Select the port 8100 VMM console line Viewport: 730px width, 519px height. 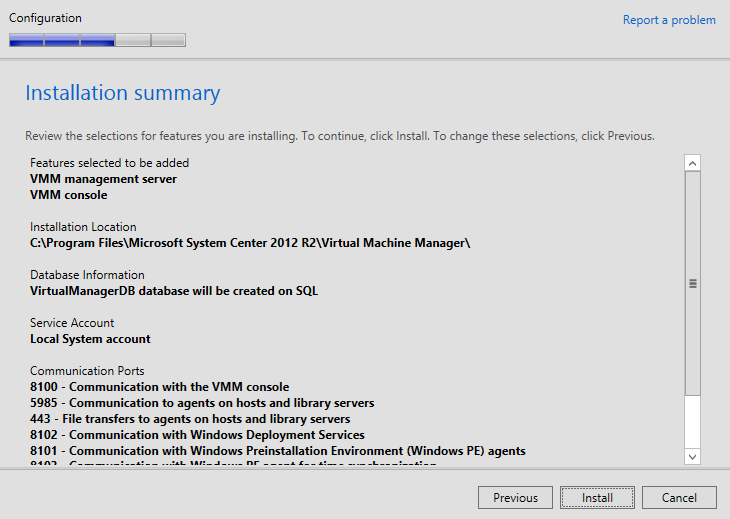coord(159,387)
